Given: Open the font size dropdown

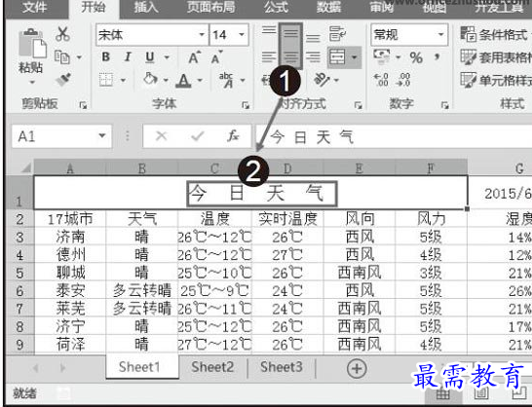Looking at the screenshot, I should (x=242, y=35).
